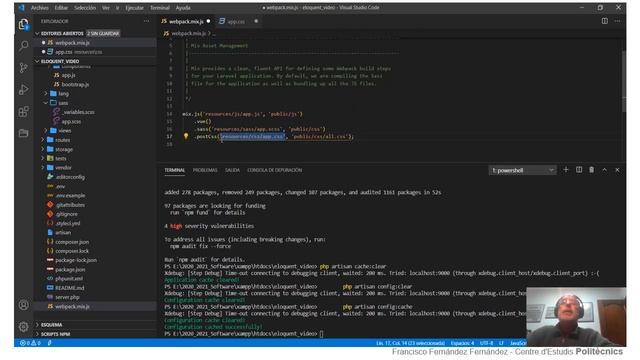
Task: Create a new terminal with plus icon
Action: [x=566, y=170]
